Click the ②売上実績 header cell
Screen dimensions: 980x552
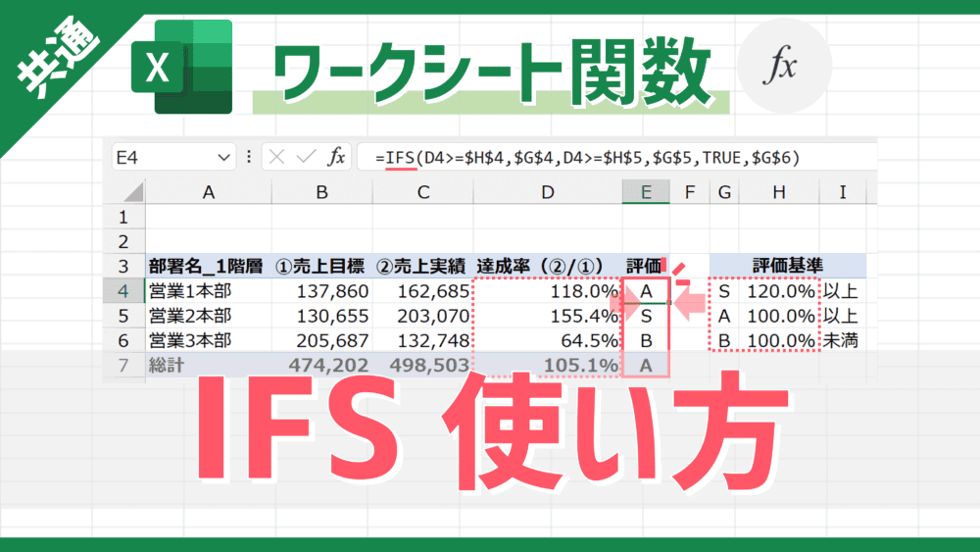(x=423, y=266)
